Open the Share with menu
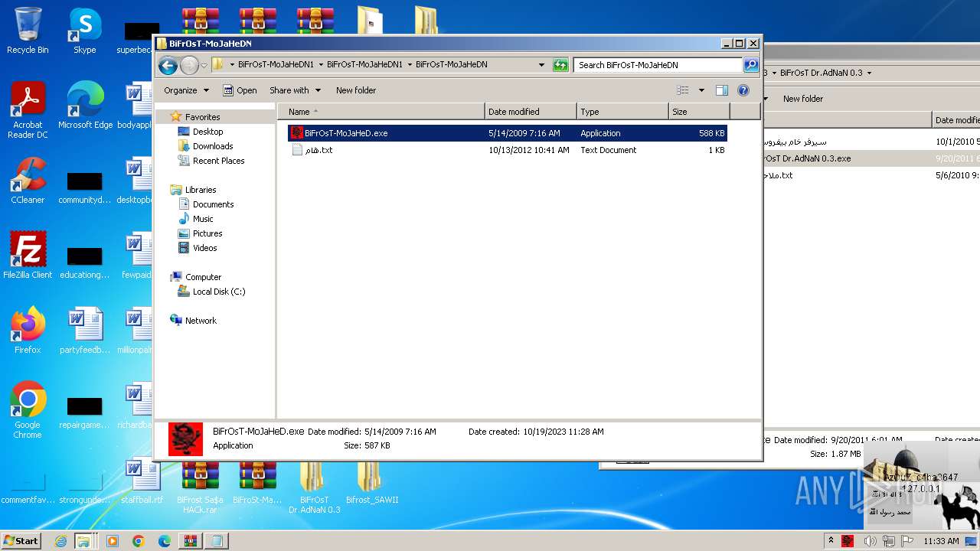The width and height of the screenshot is (980, 551). [294, 90]
